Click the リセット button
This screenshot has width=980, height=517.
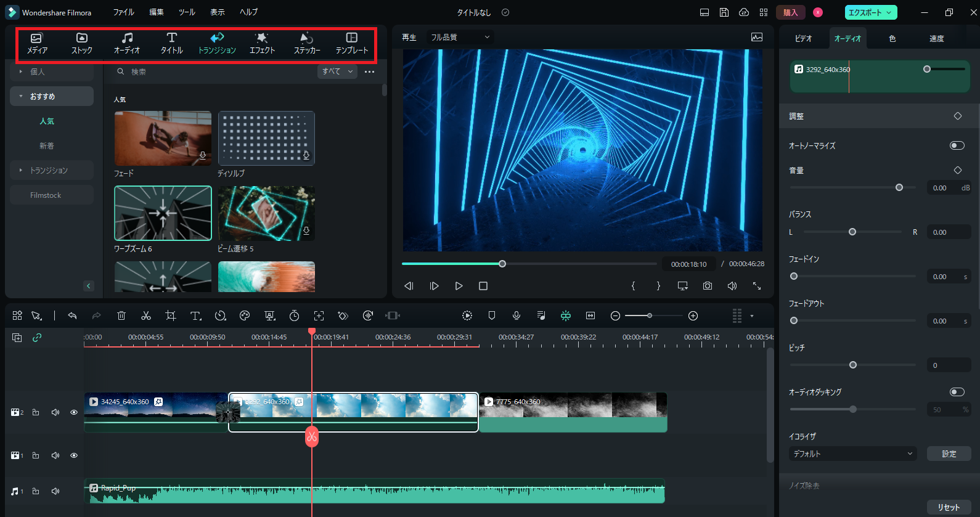coord(949,507)
